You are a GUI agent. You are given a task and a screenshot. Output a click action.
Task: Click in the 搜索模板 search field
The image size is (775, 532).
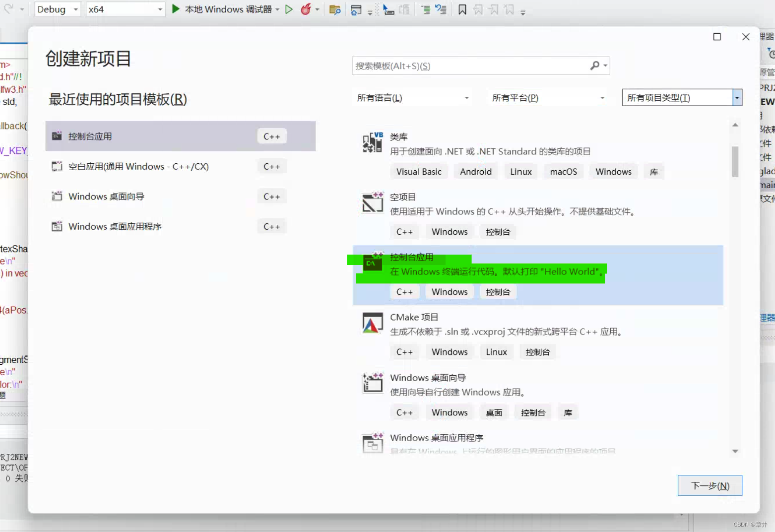tap(471, 66)
